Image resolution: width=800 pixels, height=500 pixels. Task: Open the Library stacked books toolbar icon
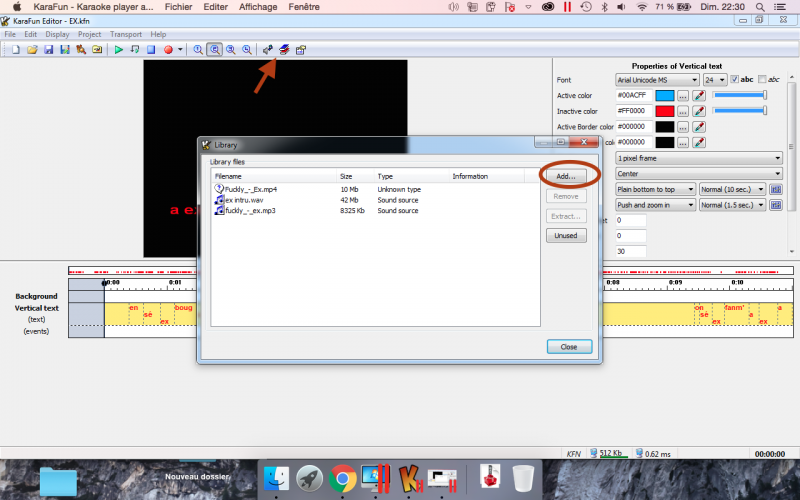click(284, 49)
